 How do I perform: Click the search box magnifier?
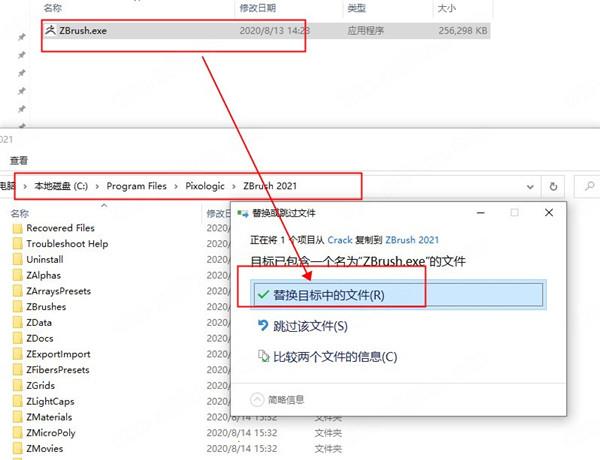[x=589, y=186]
